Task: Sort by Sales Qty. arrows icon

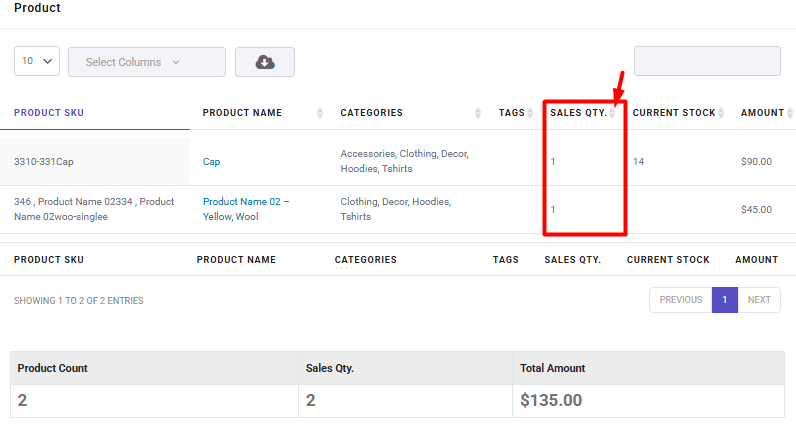Action: click(612, 113)
